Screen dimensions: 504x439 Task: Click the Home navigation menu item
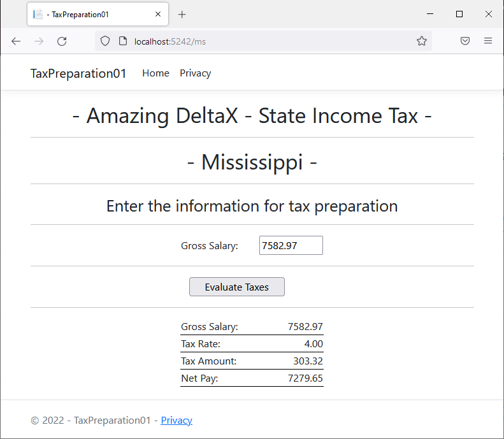tap(155, 73)
